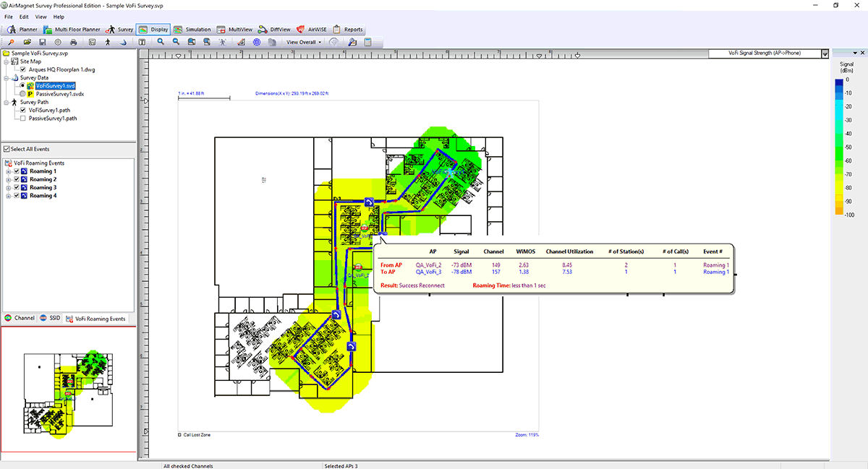Uncheck Select All Events checkbox

[x=7, y=149]
